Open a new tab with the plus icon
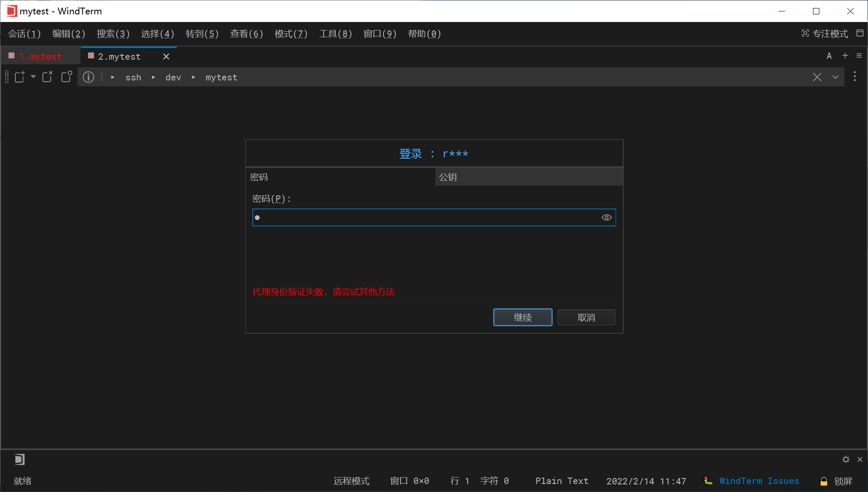Image resolution: width=868 pixels, height=492 pixels. pos(845,55)
